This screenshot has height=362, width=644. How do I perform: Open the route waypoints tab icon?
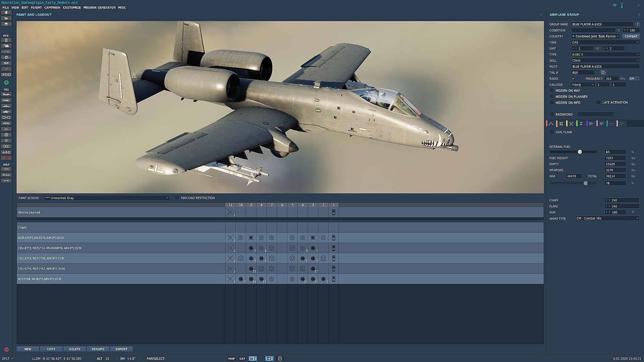pyautogui.click(x=551, y=124)
